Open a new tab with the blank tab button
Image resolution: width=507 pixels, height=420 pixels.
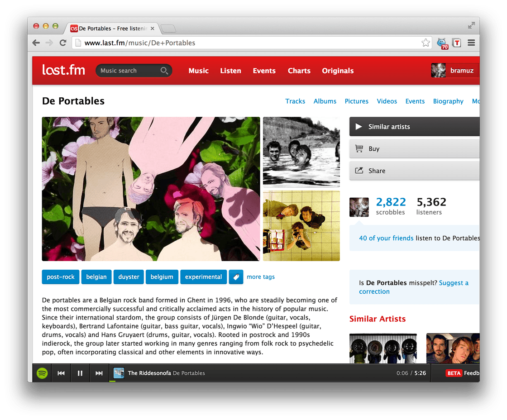(168, 29)
